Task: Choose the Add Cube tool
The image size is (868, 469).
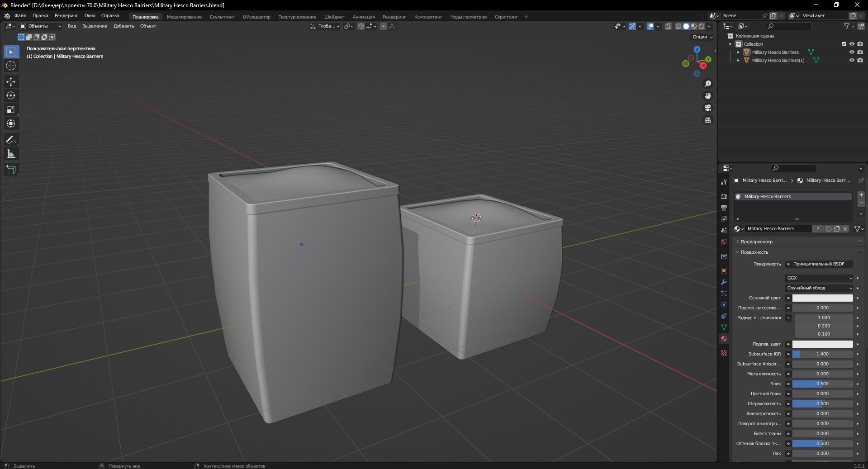Action: point(11,170)
